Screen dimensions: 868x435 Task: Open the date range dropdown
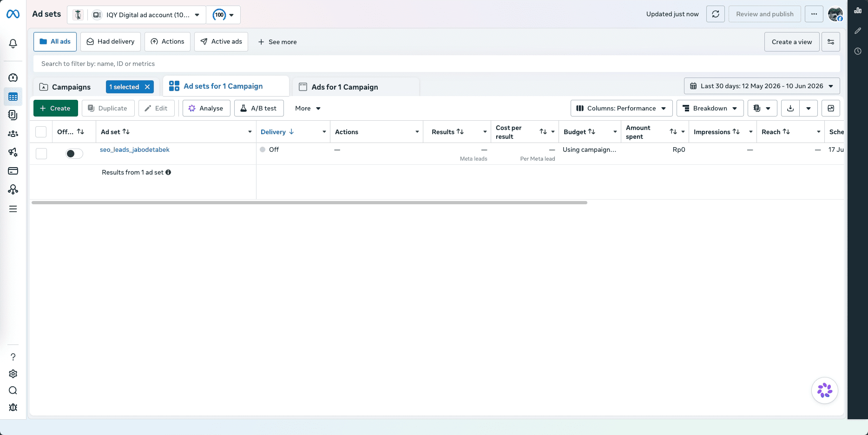coord(762,86)
